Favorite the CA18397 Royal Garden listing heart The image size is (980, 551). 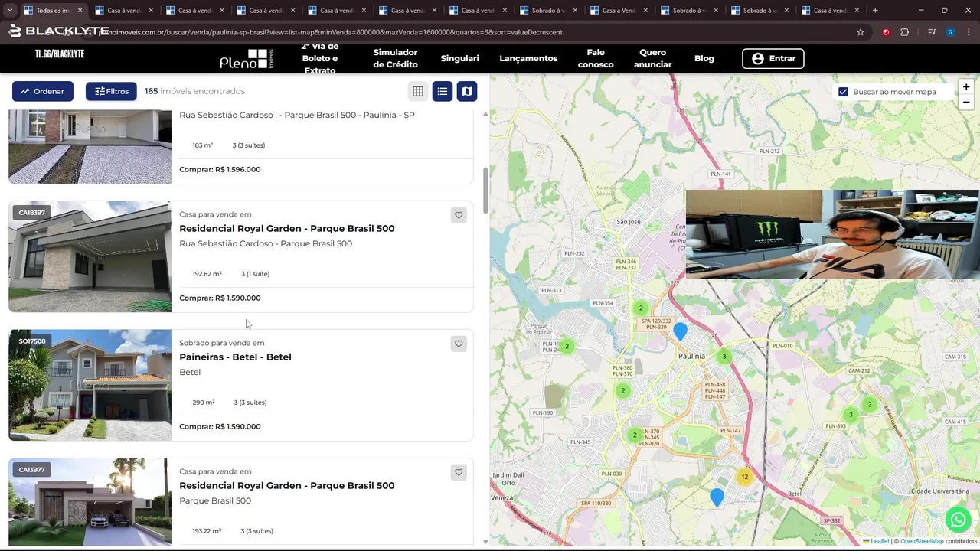tap(459, 215)
